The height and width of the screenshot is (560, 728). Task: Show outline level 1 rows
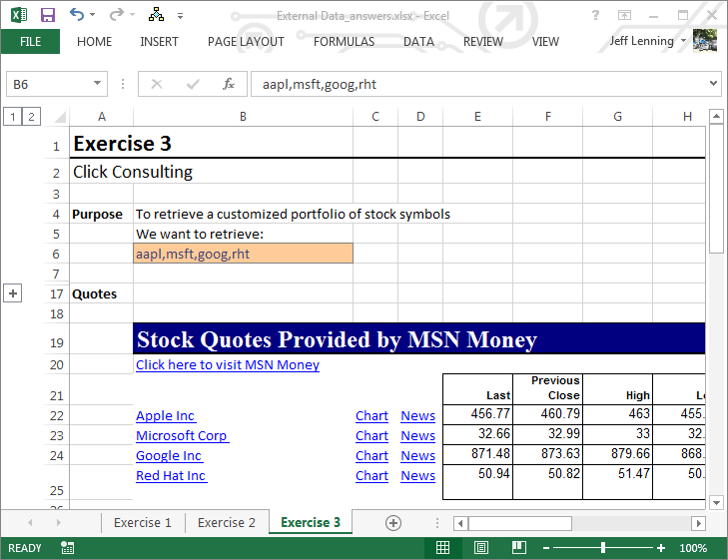coord(13,117)
